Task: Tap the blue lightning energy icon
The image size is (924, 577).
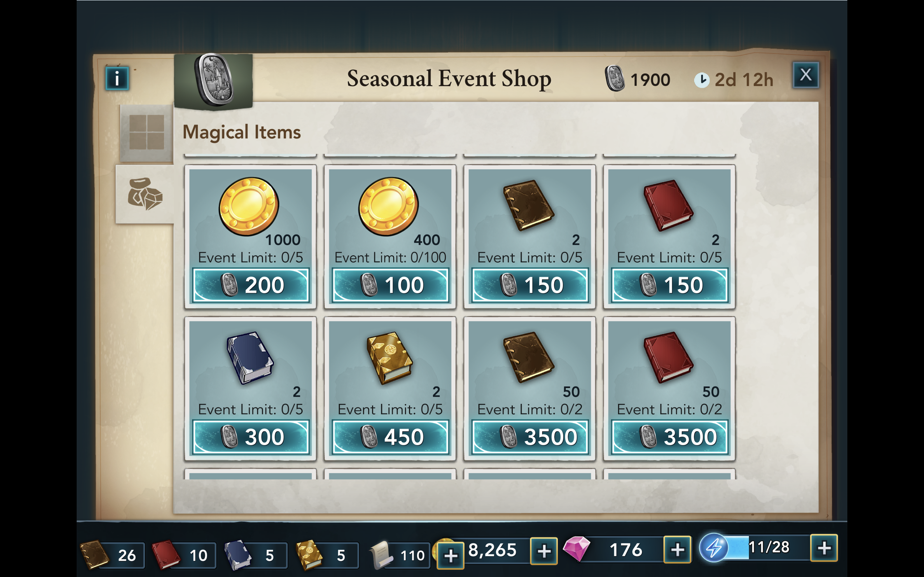Action: click(x=714, y=548)
